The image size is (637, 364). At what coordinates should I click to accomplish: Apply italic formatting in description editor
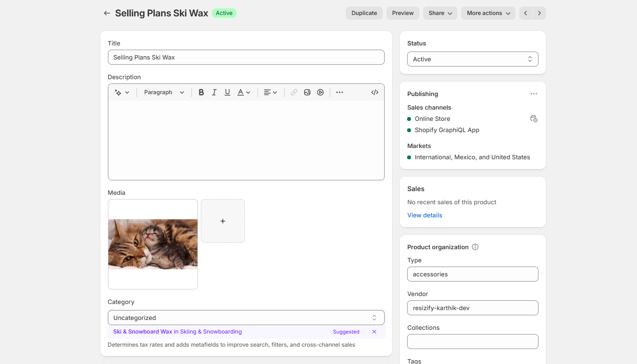[x=214, y=92]
